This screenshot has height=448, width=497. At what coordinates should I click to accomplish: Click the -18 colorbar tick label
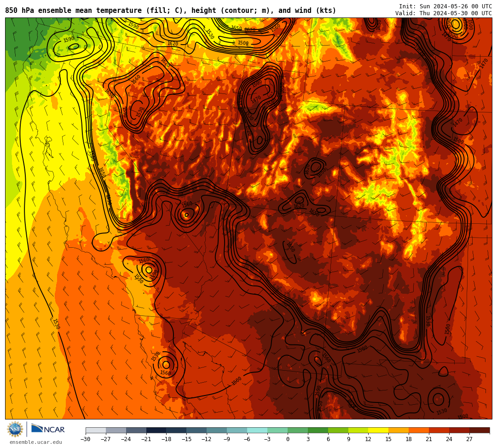click(167, 439)
